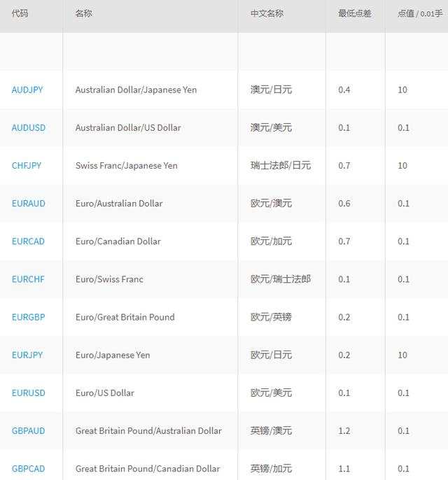Open the EURCHF symbol link
This screenshot has height=480, width=448.
point(28,279)
